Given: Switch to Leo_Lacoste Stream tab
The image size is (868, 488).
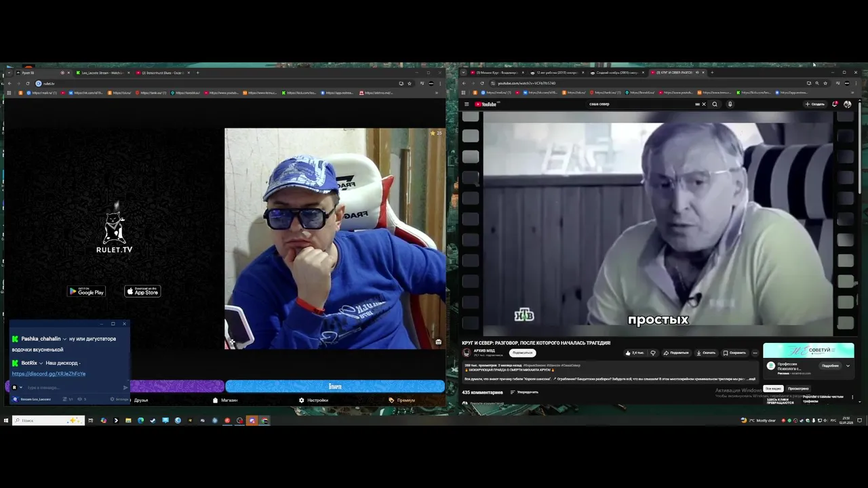Looking at the screenshot, I should tap(102, 73).
